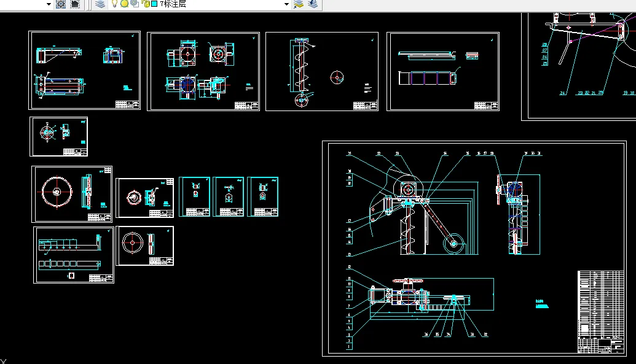Screen dimensions: 636x364
Task: Click Layer Previous icon
Action: [313, 4]
